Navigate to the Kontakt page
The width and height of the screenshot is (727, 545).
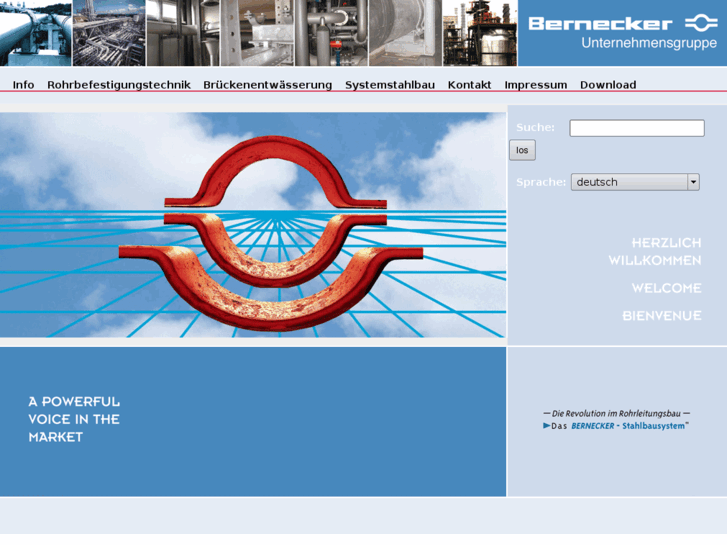coord(469,85)
